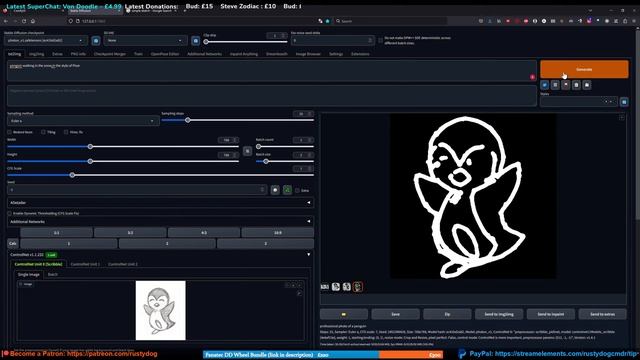640x360 pixels.
Task: Click into the positive prompt text box
Action: coord(271,71)
